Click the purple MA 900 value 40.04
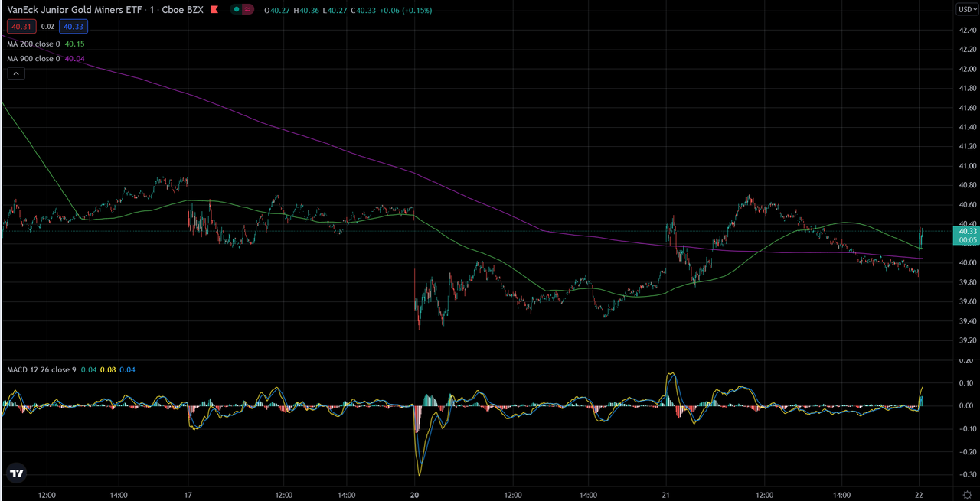This screenshot has width=980, height=501. click(75, 58)
